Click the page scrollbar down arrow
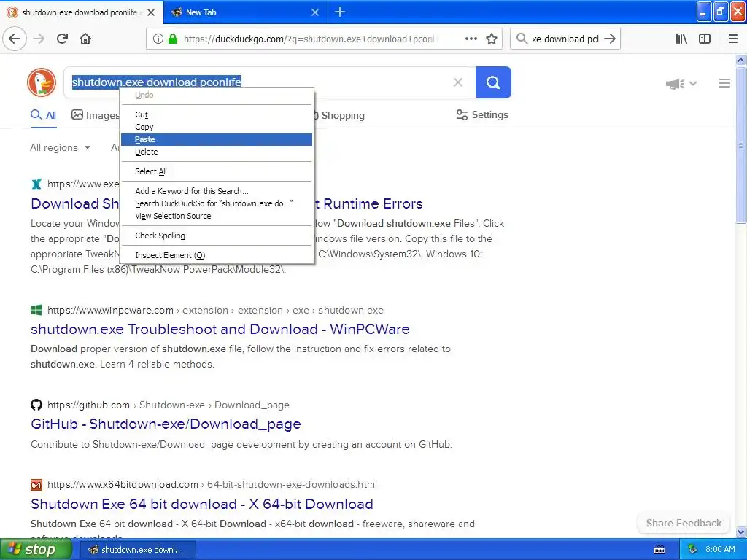747x560 pixels. 740,532
